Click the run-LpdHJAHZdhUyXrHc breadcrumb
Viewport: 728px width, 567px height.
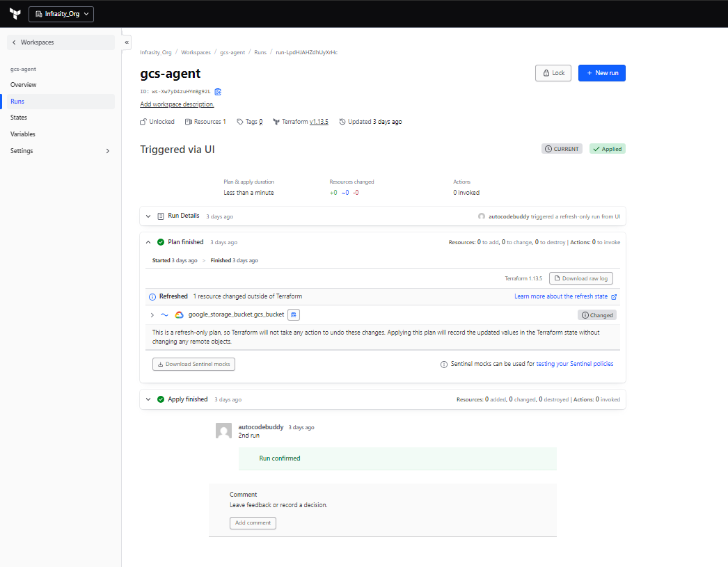click(306, 52)
